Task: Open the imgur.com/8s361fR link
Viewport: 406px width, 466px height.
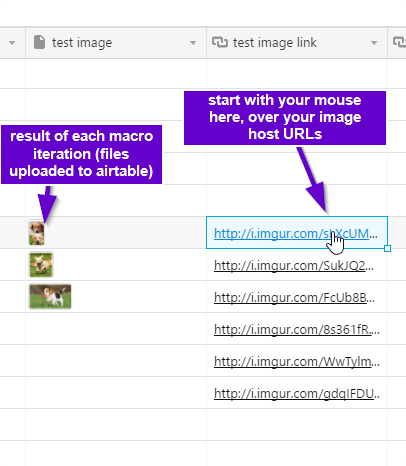Action: coord(297,329)
